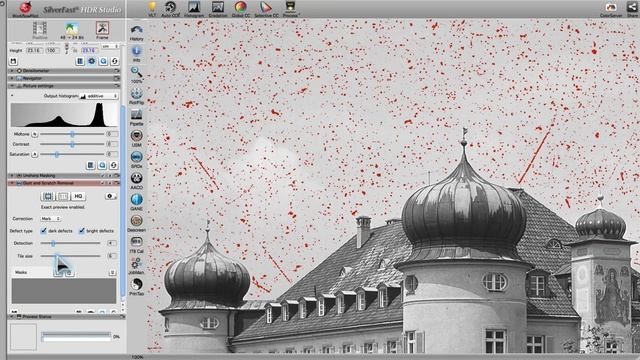The width and height of the screenshot is (640, 360).
Task: Toggle the Saturation A auto button
Action: 35,154
